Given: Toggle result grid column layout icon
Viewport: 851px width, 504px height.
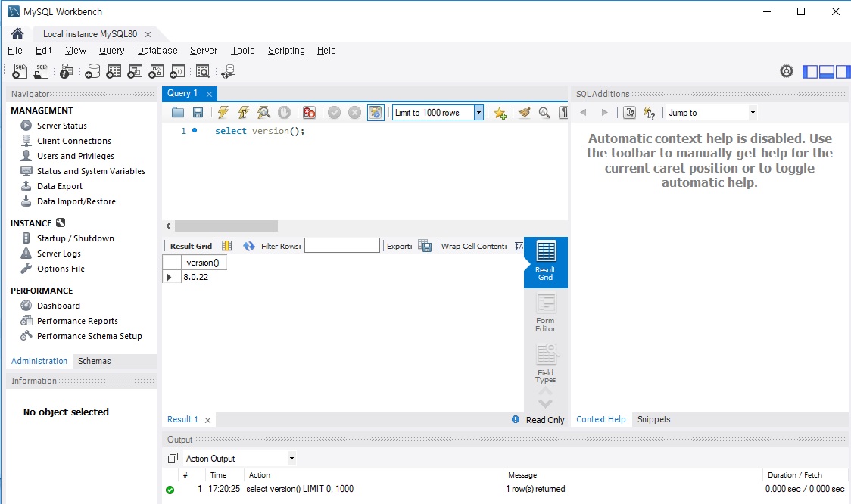Looking at the screenshot, I should 227,246.
